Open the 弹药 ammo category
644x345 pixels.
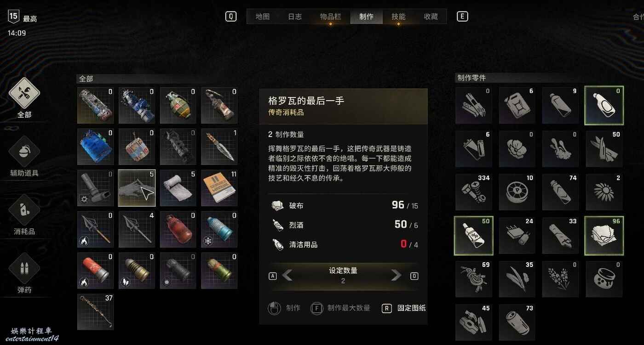[x=24, y=268]
